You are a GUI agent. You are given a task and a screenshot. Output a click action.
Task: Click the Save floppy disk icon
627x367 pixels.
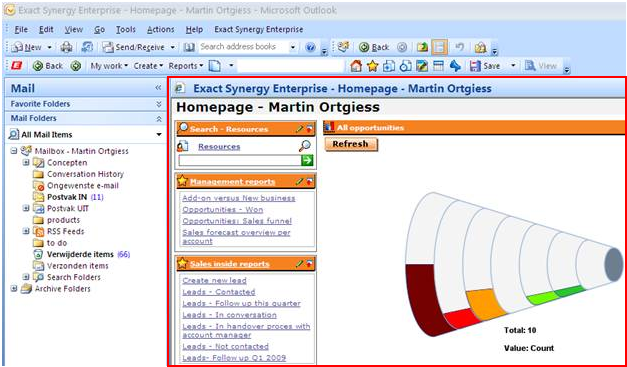(475, 66)
